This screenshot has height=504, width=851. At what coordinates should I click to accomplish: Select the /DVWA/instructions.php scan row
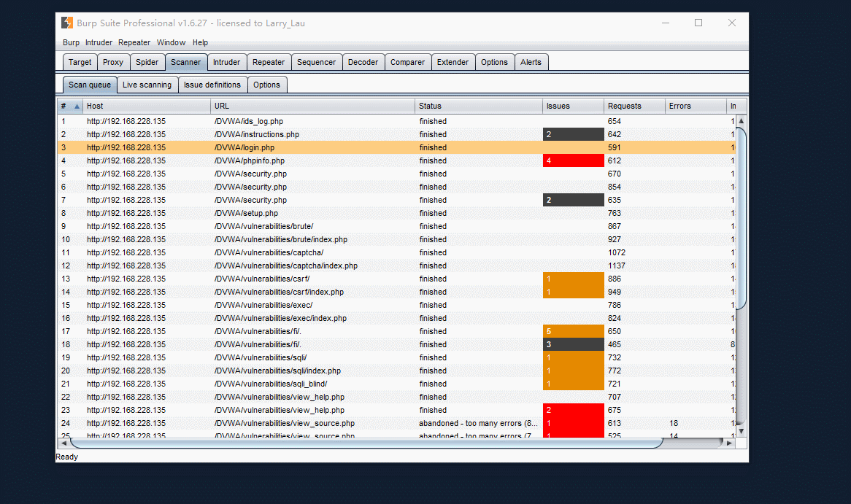tap(397, 134)
